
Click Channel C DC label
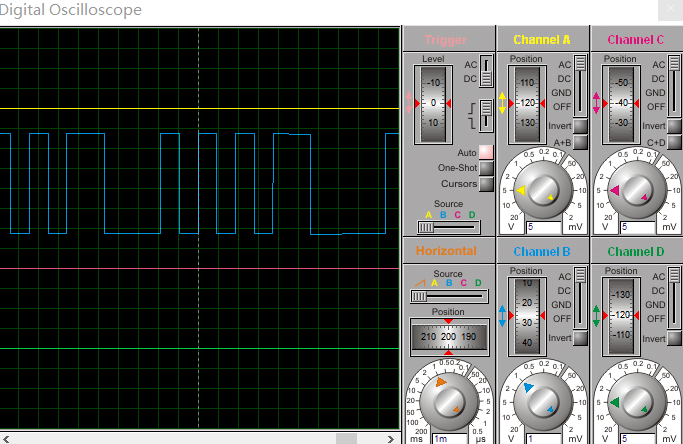click(x=658, y=79)
